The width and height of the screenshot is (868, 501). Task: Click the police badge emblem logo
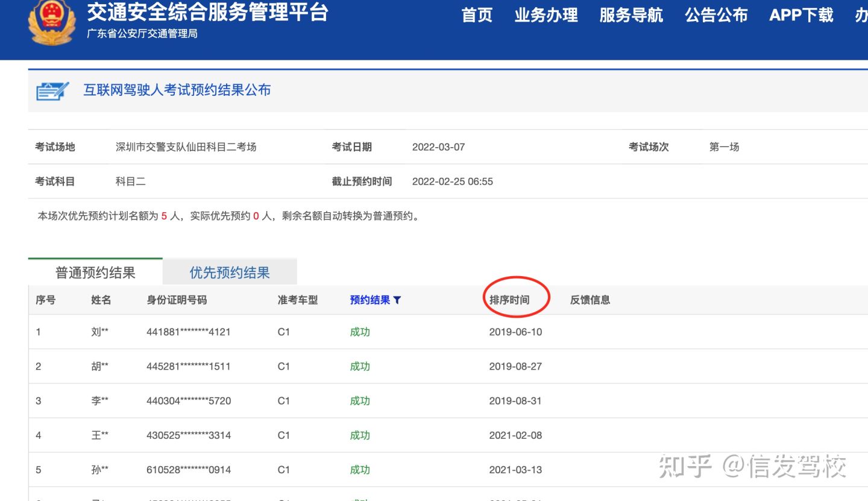click(x=51, y=18)
